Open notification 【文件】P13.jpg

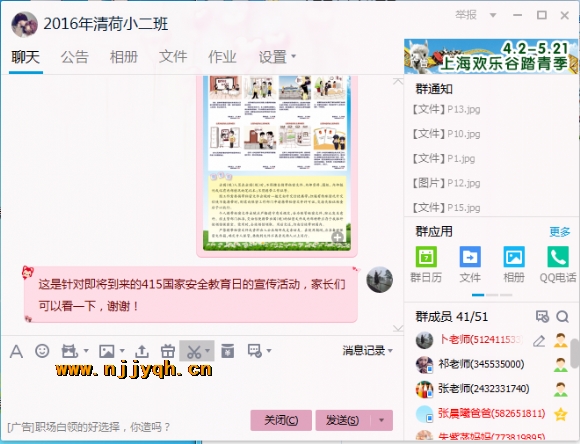click(x=446, y=110)
